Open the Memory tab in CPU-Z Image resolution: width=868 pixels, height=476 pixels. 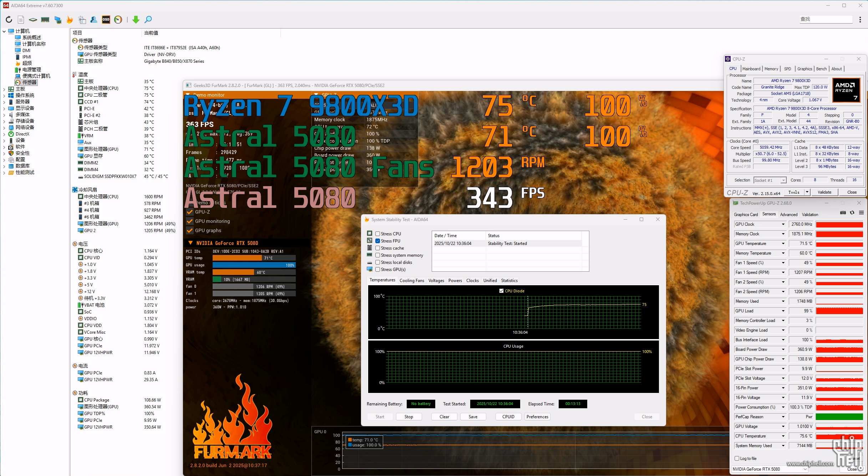coord(771,69)
